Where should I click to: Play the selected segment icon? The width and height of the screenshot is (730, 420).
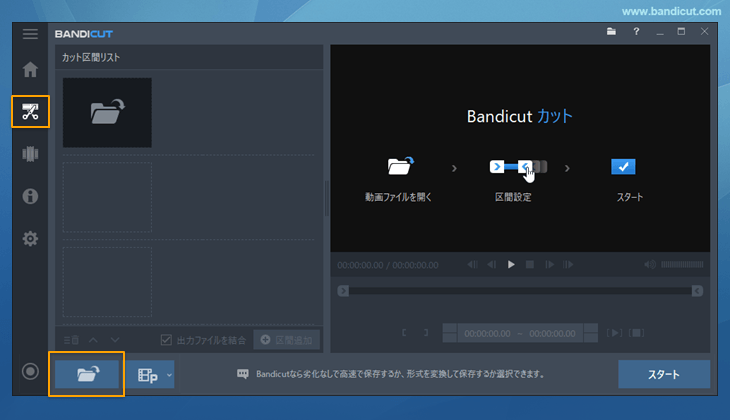pos(615,333)
